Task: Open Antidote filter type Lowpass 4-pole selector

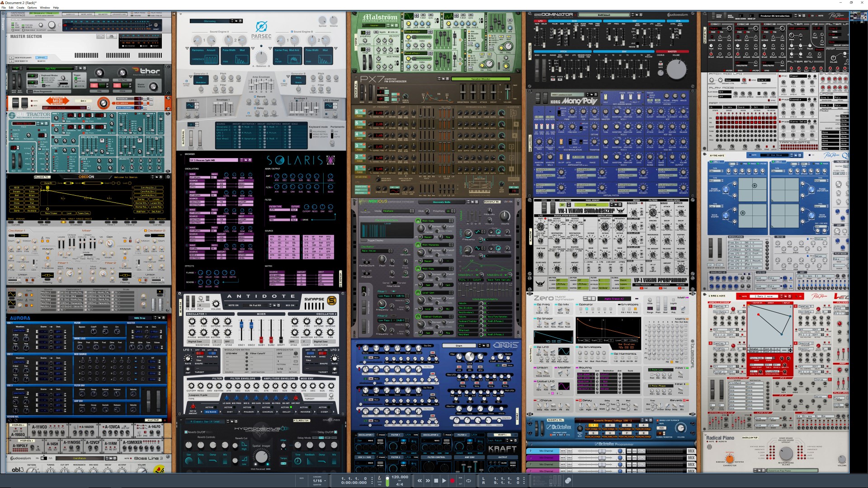Action: [x=203, y=395]
